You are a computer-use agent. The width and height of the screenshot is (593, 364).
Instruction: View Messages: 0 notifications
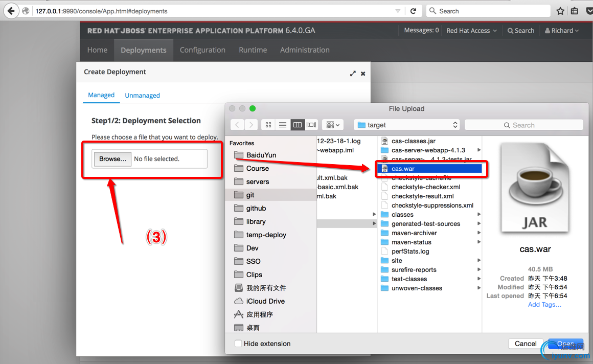[x=421, y=30]
